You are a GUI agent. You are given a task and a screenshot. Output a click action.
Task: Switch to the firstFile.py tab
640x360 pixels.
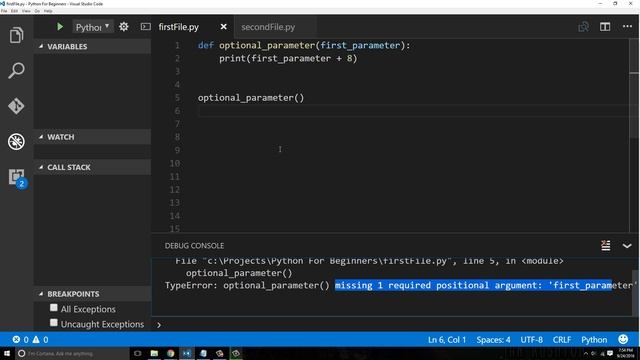[178, 27]
